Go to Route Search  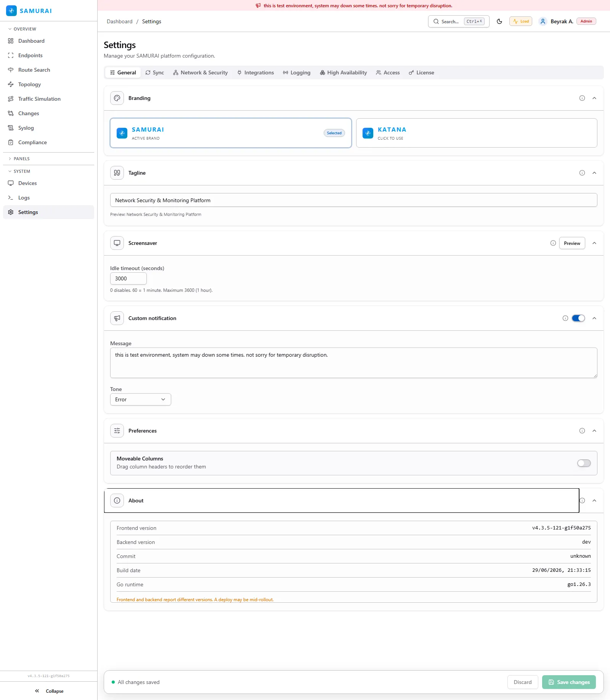(48, 70)
